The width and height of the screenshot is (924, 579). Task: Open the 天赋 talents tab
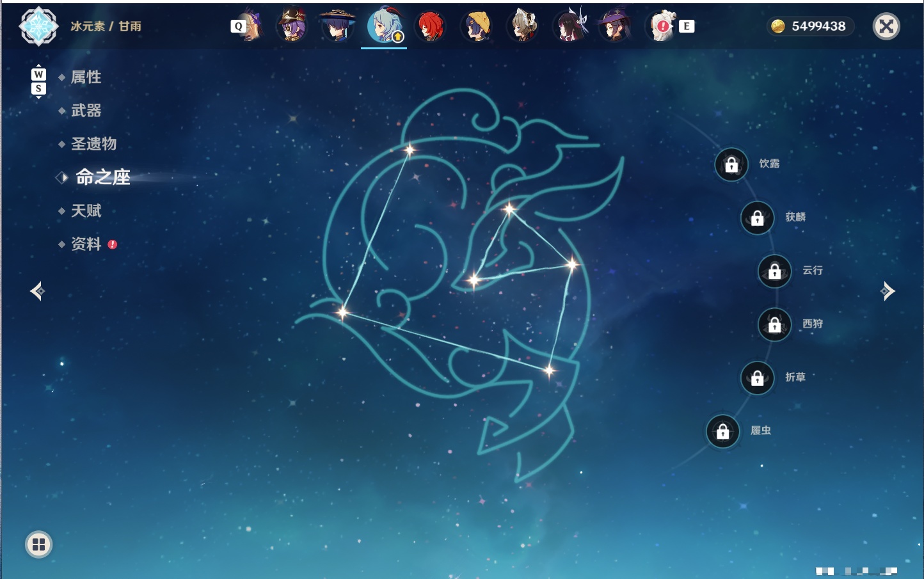coord(86,210)
